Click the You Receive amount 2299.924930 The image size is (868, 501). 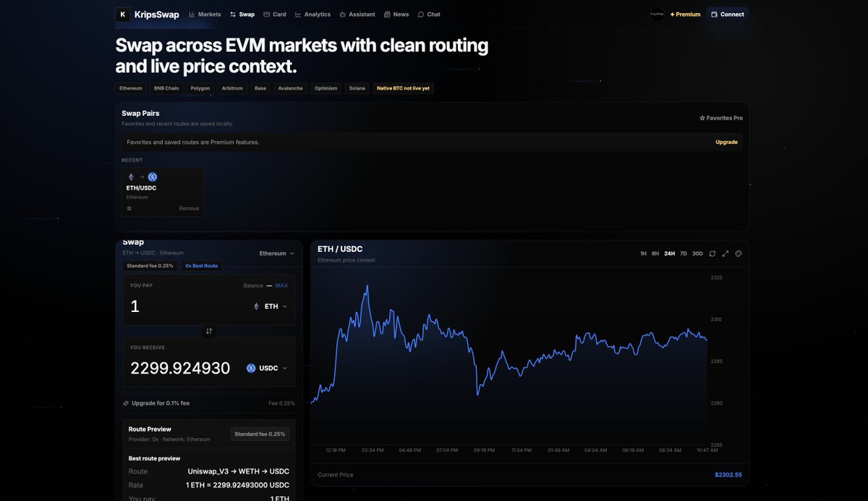[x=180, y=368]
